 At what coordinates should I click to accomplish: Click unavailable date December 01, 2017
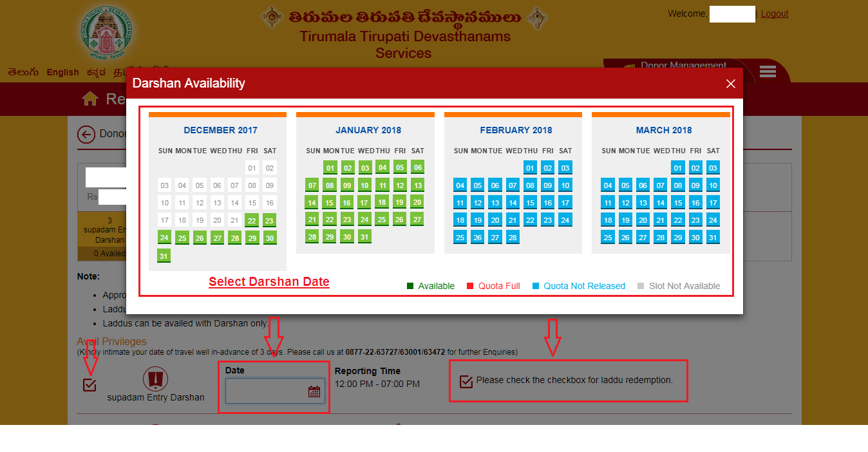point(252,168)
